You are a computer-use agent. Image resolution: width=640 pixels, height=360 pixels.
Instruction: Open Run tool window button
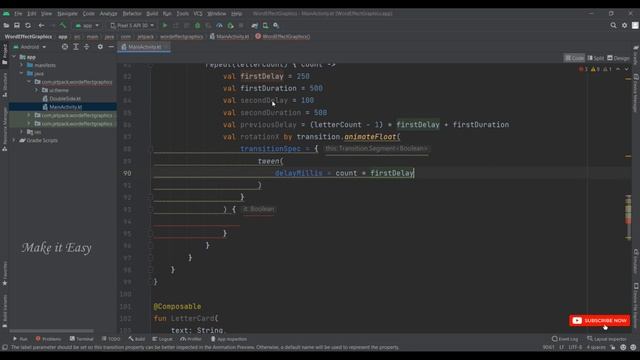pos(20,339)
